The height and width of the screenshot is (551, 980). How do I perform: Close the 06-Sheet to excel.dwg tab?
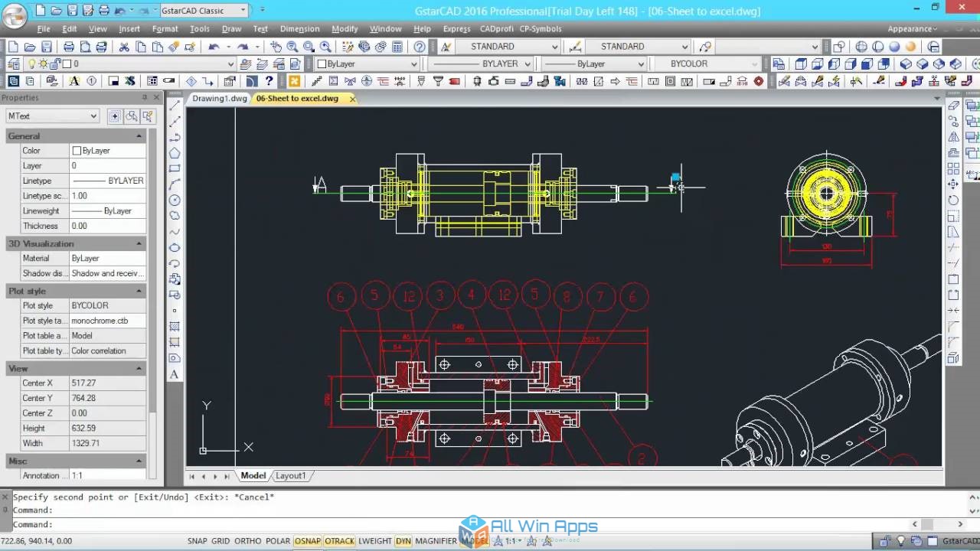point(353,99)
